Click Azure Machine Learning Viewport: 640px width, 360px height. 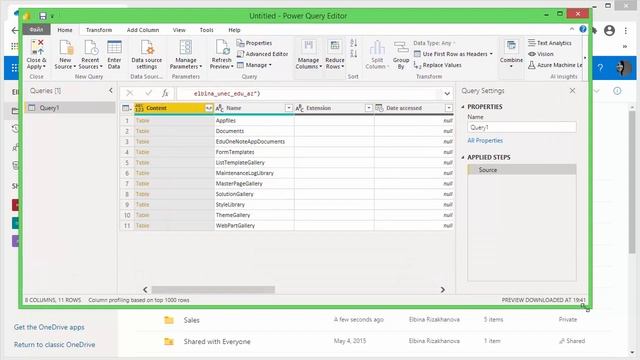tap(555, 65)
